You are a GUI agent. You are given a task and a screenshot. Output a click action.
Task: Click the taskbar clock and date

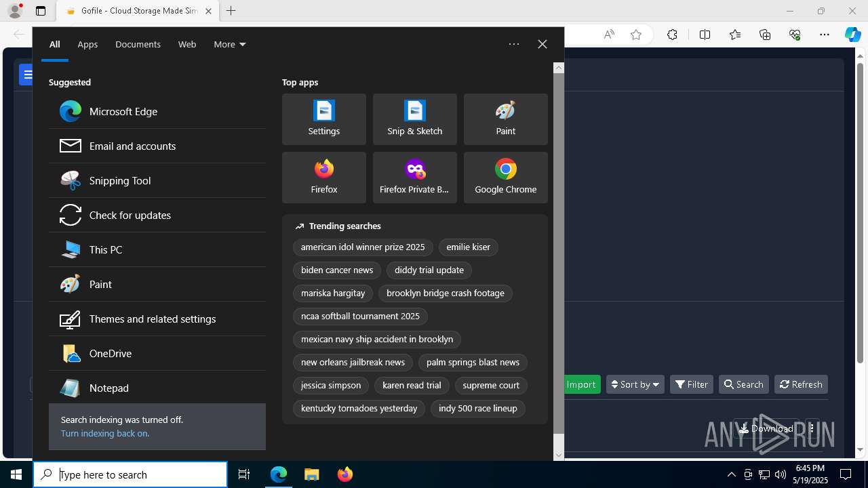point(810,474)
